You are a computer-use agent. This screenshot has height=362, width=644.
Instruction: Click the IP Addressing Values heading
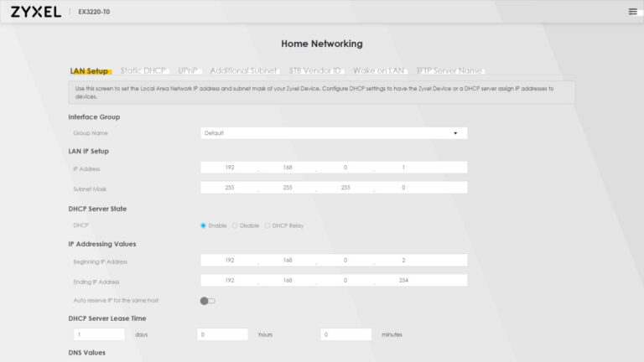click(x=102, y=244)
